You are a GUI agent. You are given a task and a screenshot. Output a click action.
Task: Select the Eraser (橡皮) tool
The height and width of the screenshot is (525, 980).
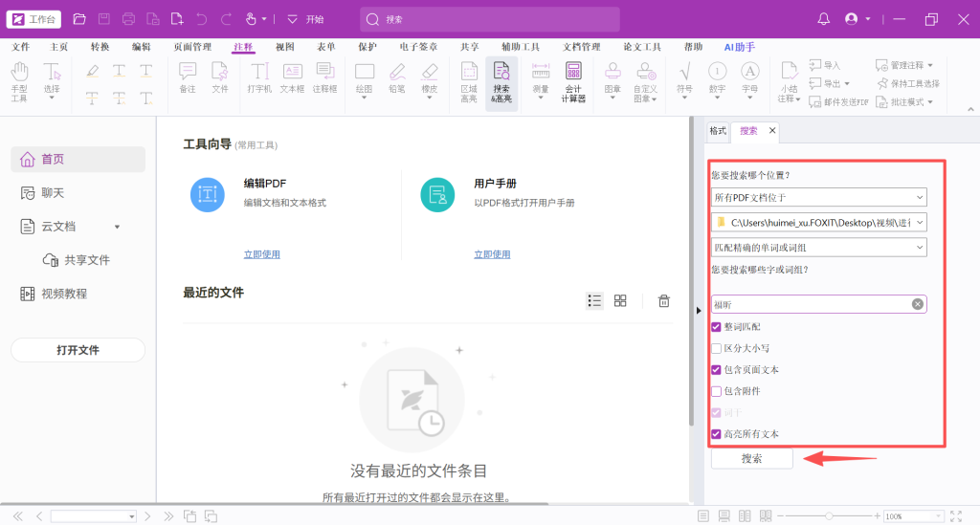point(430,80)
